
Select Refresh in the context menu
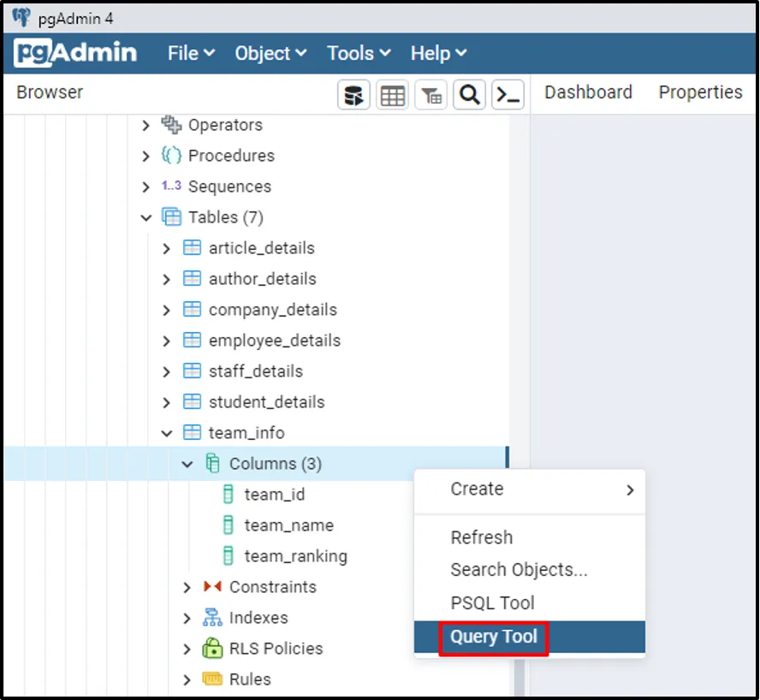pyautogui.click(x=482, y=537)
